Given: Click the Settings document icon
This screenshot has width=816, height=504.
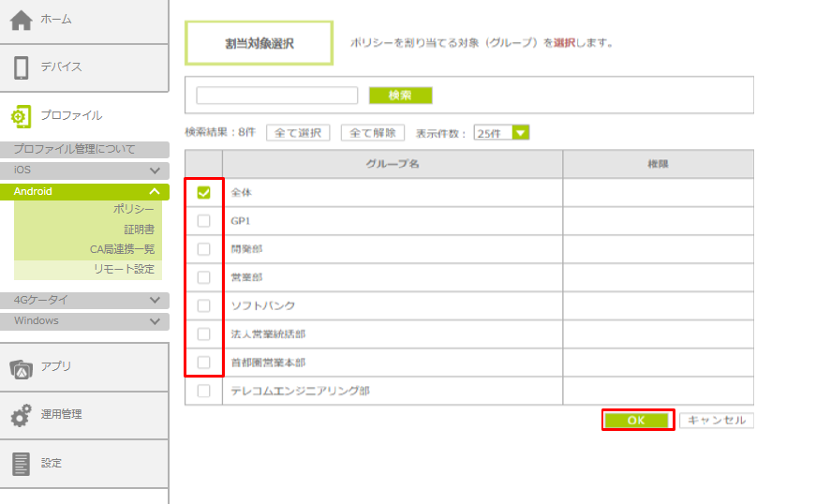Looking at the screenshot, I should pyautogui.click(x=21, y=463).
